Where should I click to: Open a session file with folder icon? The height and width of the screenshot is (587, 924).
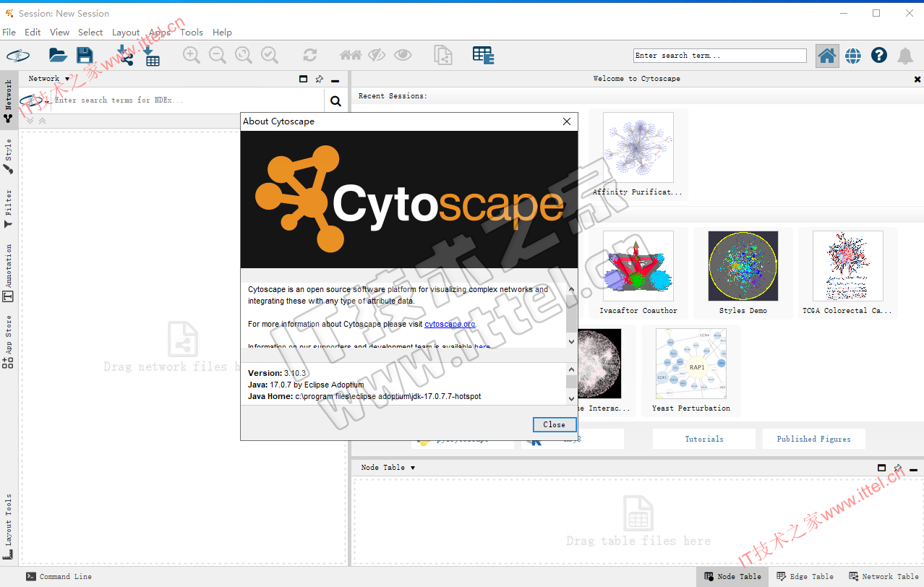point(58,55)
